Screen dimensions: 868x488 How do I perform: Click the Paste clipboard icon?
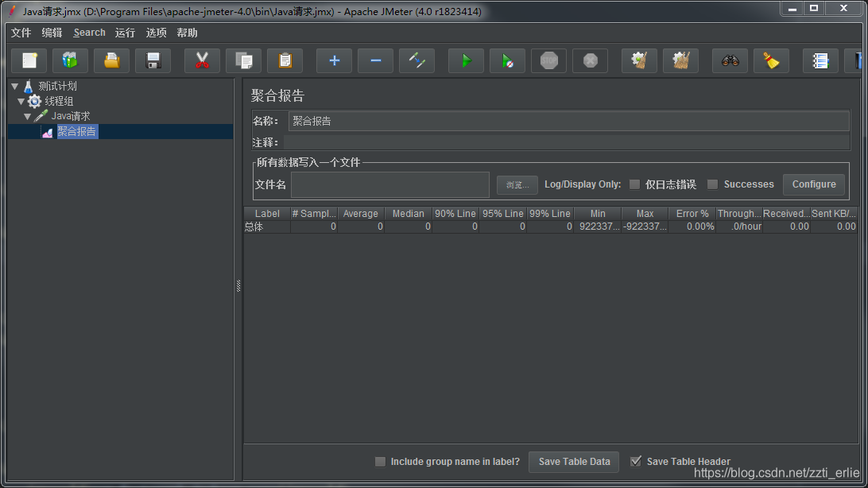click(285, 60)
